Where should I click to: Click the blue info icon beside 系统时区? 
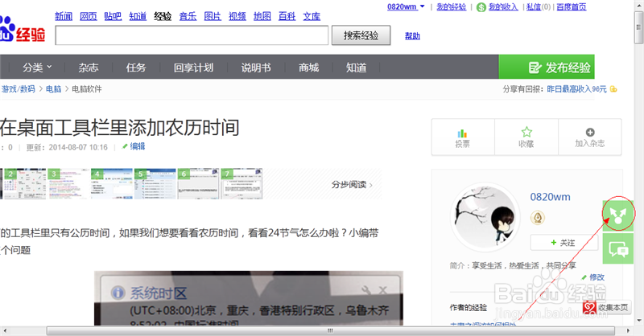(x=118, y=293)
